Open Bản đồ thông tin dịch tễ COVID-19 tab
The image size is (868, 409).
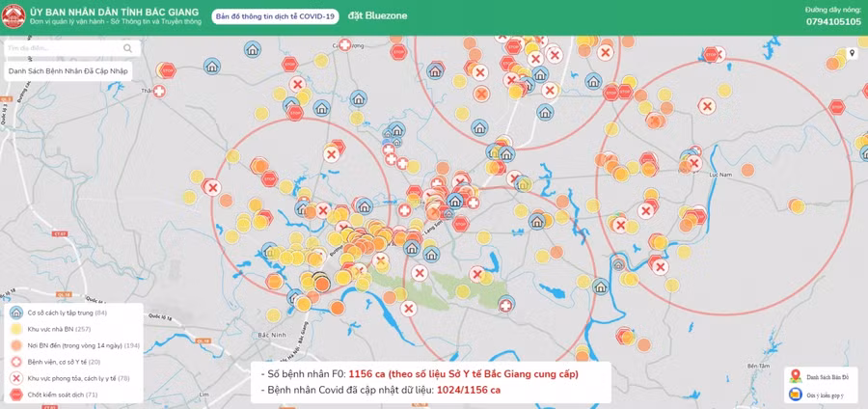[x=275, y=16]
